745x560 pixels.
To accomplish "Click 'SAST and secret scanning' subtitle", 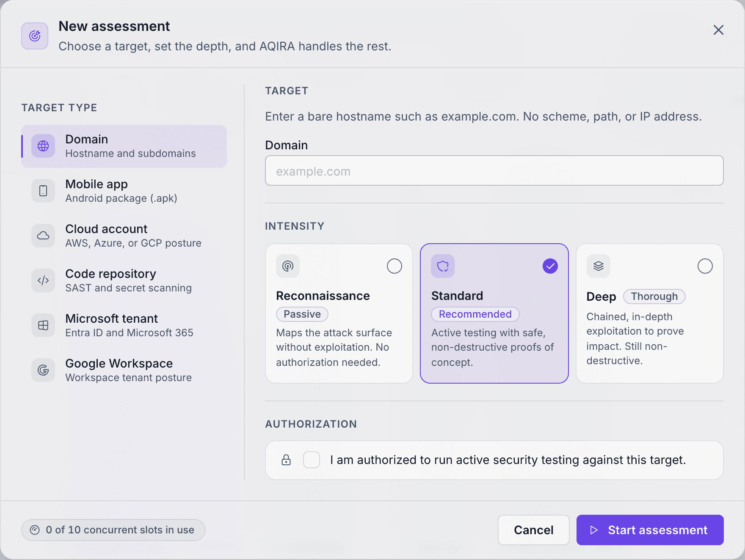I will 128,288.
